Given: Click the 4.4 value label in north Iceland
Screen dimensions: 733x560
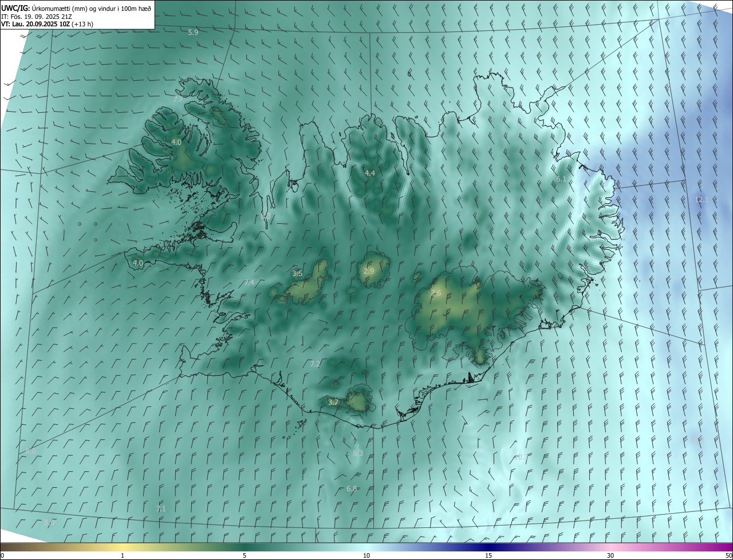Looking at the screenshot, I should point(370,173).
